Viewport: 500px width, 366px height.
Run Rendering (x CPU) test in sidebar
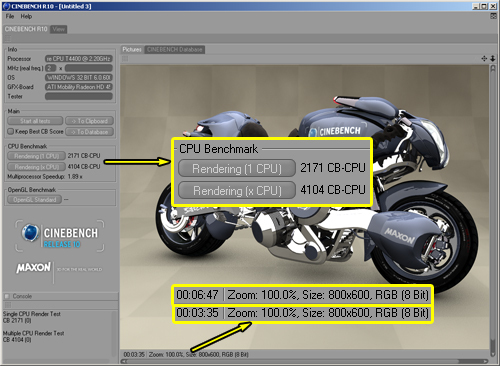point(36,167)
